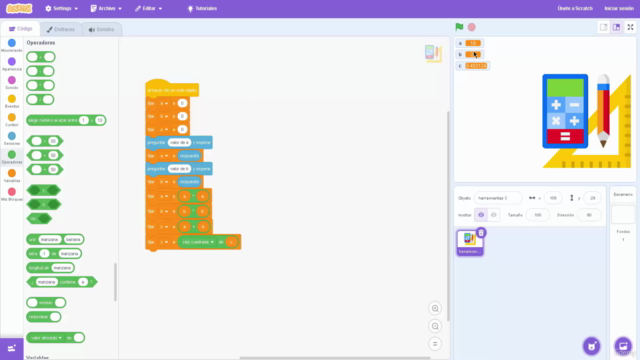Open variable dropdown on fijar to a*a block
Image resolution: width=640 pixels, height=360 pixels.
click(x=164, y=196)
